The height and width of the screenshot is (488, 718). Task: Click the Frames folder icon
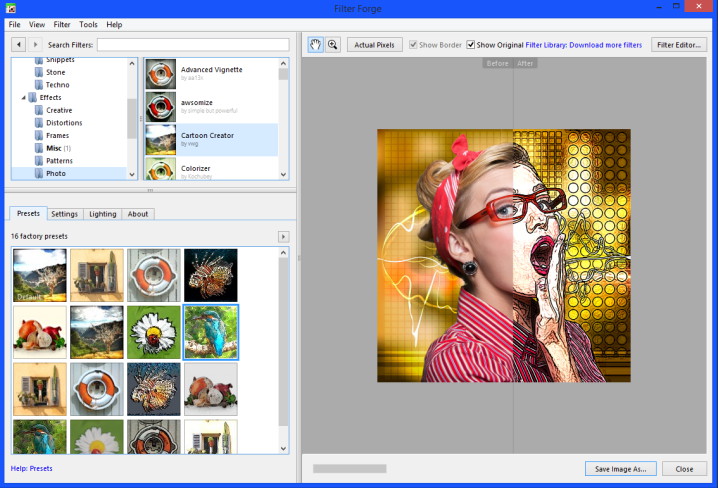click(x=39, y=136)
